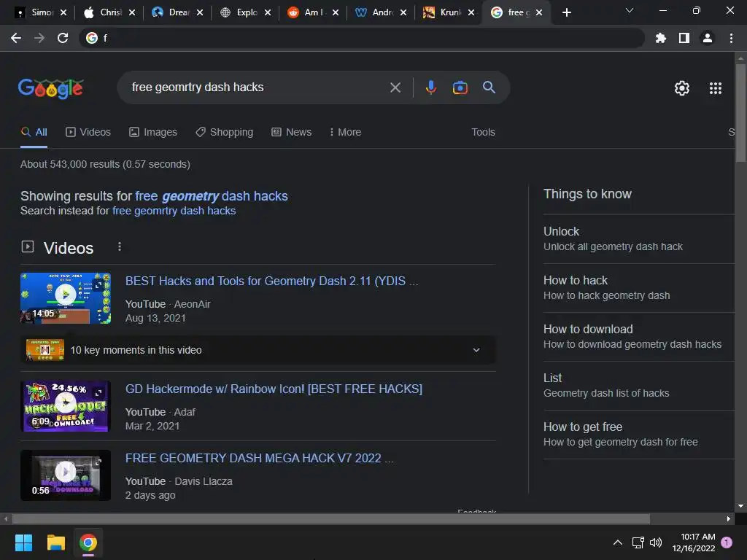Clear the Google search box text

click(395, 87)
